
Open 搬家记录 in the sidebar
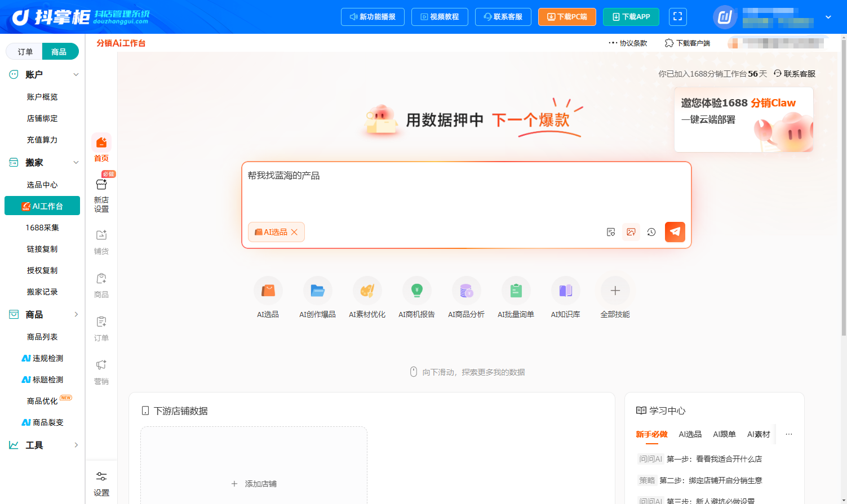(42, 292)
